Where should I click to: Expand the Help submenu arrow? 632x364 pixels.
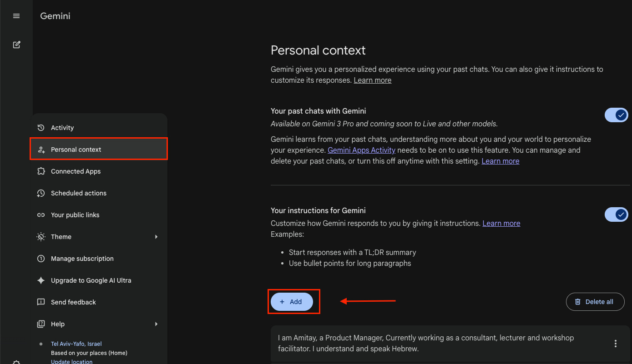point(156,324)
